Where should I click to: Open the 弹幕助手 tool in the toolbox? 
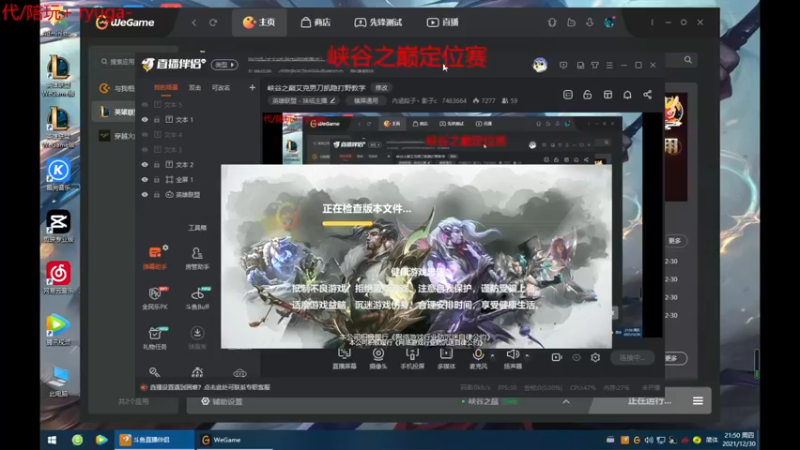pos(155,258)
